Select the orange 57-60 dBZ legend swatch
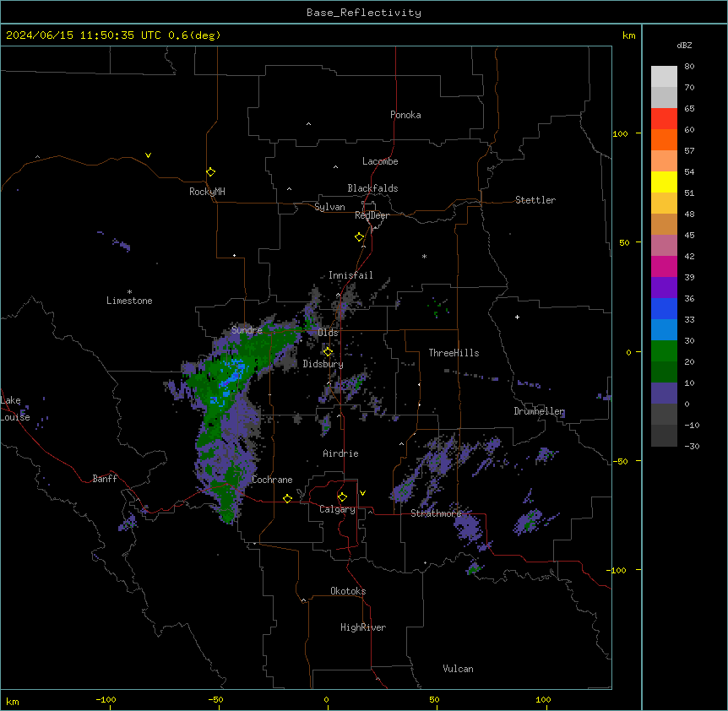Image resolution: width=728 pixels, height=711 pixels. pyautogui.click(x=664, y=139)
